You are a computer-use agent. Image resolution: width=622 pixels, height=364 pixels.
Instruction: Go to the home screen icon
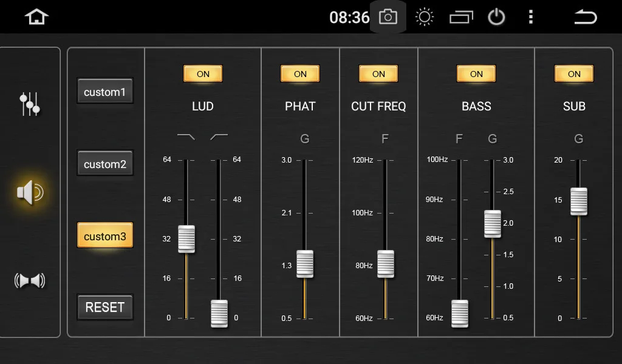[x=36, y=17]
